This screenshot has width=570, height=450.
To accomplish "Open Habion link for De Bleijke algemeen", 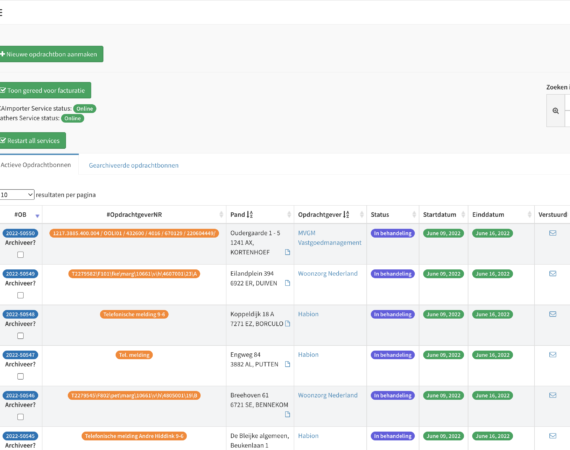I will [308, 435].
